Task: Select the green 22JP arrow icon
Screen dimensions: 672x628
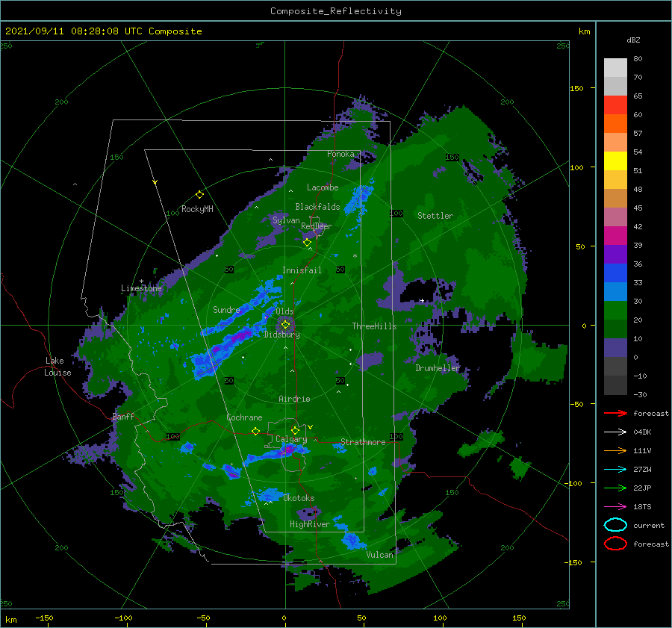Action: 615,488
